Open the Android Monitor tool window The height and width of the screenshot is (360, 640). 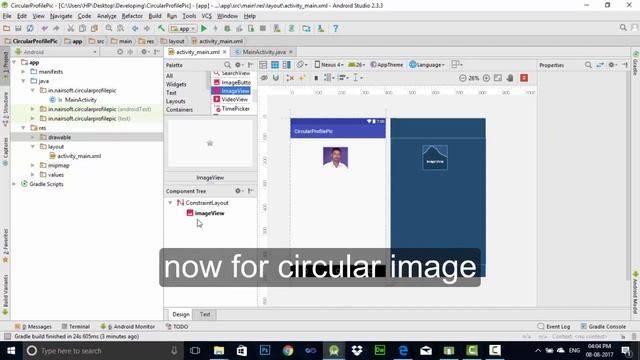coord(128,327)
